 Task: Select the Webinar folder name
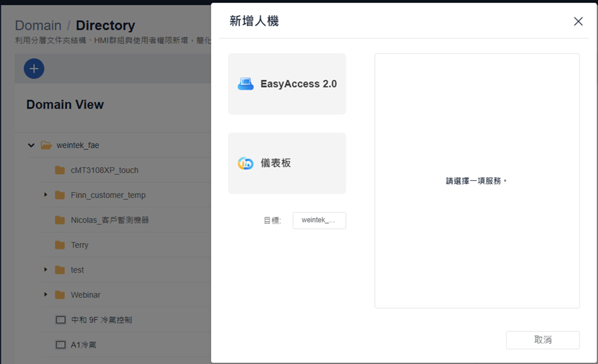click(x=86, y=295)
